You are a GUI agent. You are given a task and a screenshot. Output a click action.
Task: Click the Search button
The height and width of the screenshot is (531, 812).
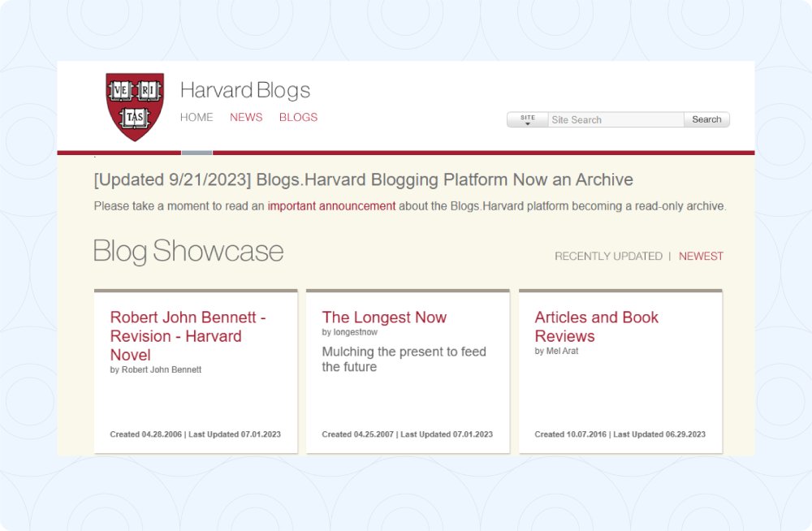[x=706, y=119]
